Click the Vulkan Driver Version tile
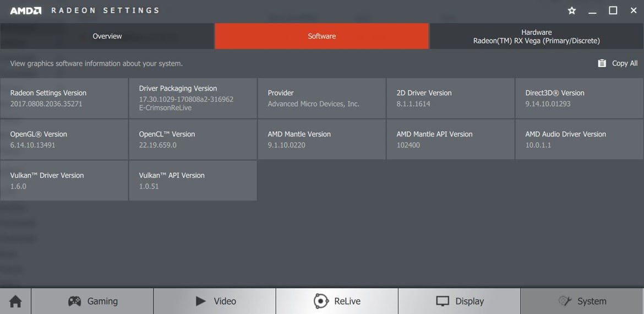This screenshot has width=644, height=314. pyautogui.click(x=64, y=181)
